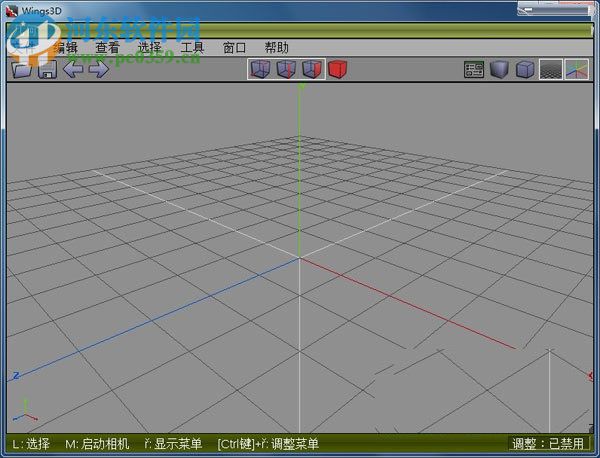Click status hint 显示菜单
The height and width of the screenshot is (458, 600).
(x=173, y=444)
